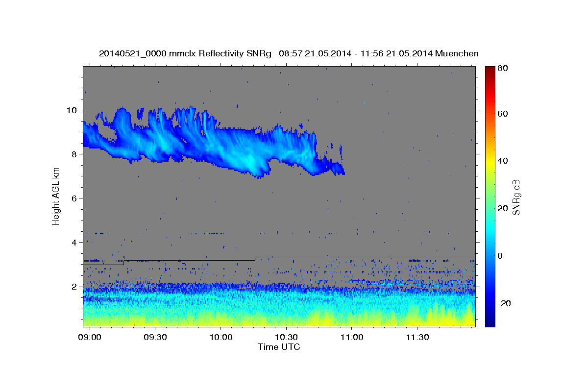Click the 09:00 time tick label
The width and height of the screenshot is (588, 392).
(x=90, y=338)
